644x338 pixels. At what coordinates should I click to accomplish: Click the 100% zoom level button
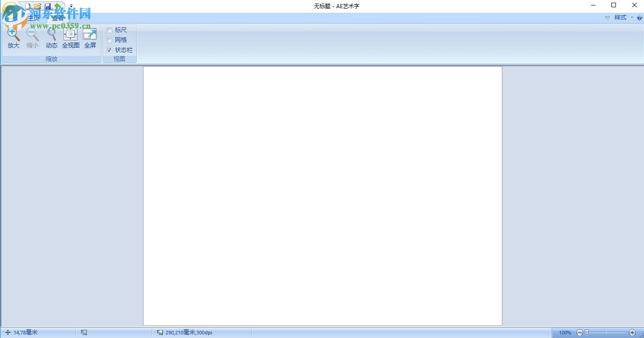pos(565,333)
